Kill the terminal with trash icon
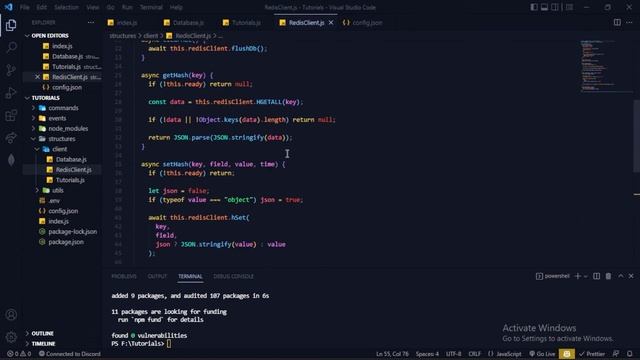 (608, 276)
